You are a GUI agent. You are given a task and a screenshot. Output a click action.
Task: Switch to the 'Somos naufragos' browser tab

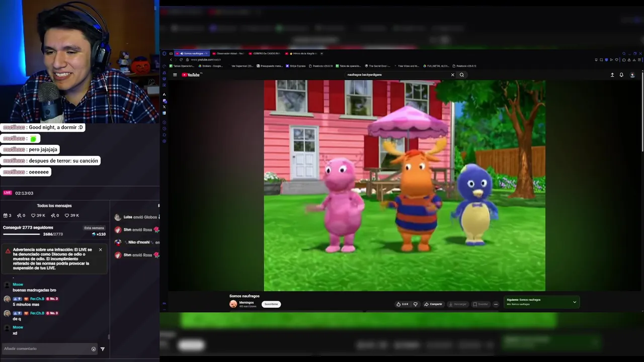click(193, 53)
